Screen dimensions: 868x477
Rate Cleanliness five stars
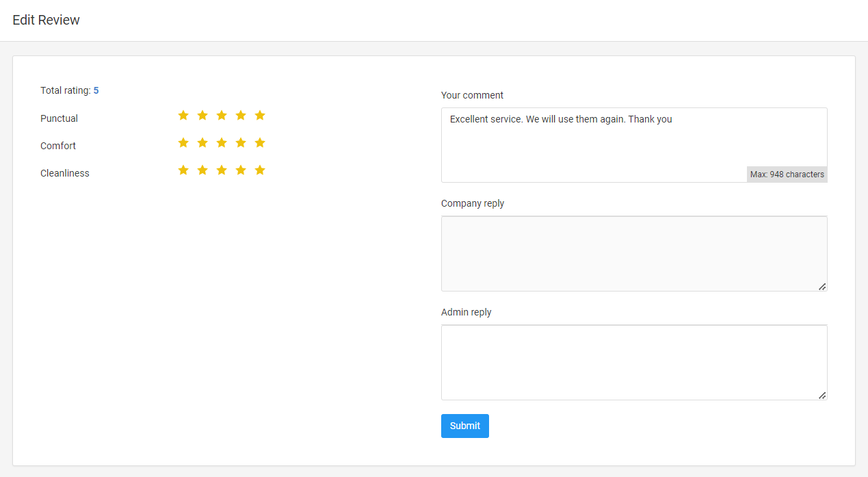[260, 170]
